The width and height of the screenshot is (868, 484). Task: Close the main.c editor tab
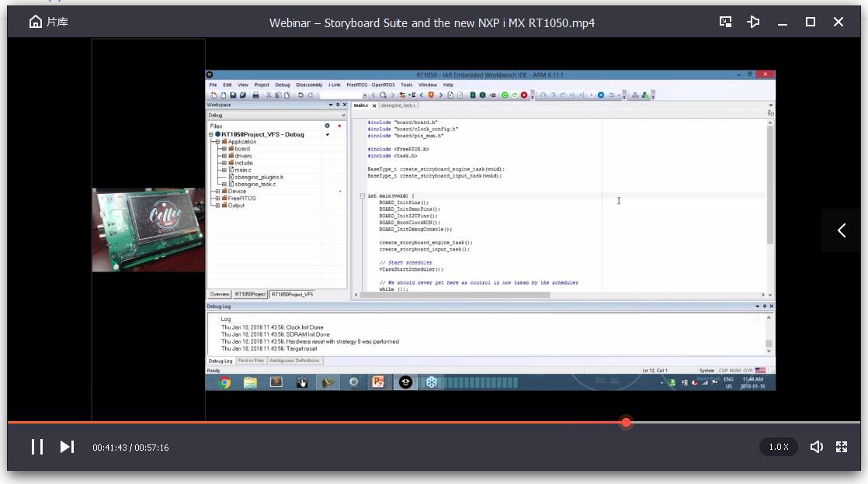pyautogui.click(x=374, y=105)
